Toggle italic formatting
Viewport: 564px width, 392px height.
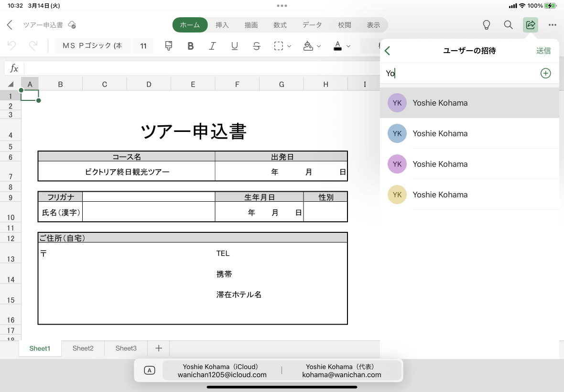213,46
